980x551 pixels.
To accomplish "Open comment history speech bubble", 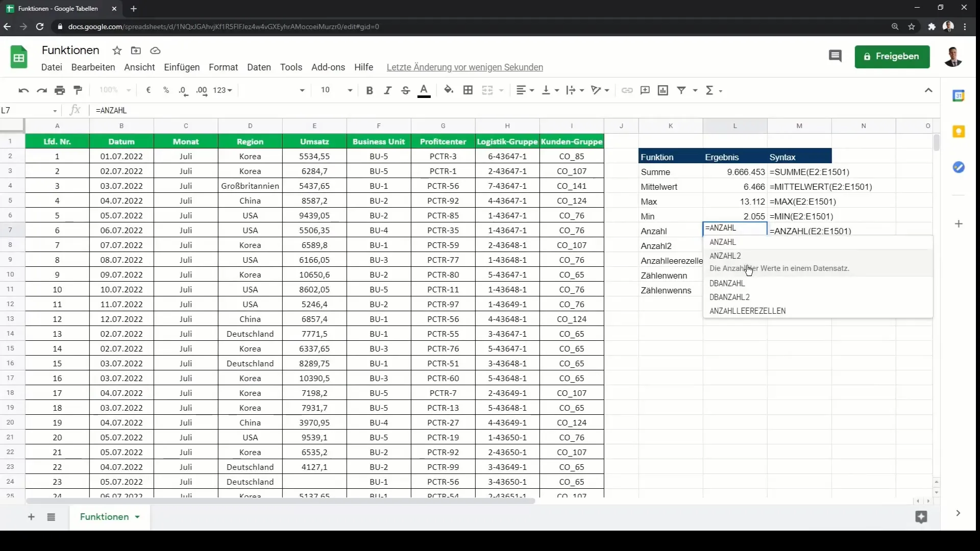I will [835, 56].
